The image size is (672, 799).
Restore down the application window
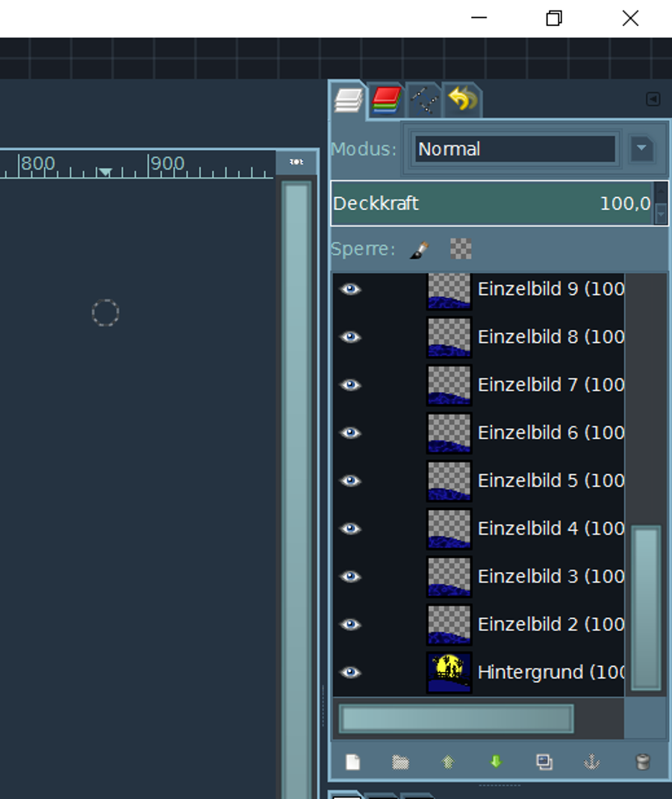coord(554,19)
